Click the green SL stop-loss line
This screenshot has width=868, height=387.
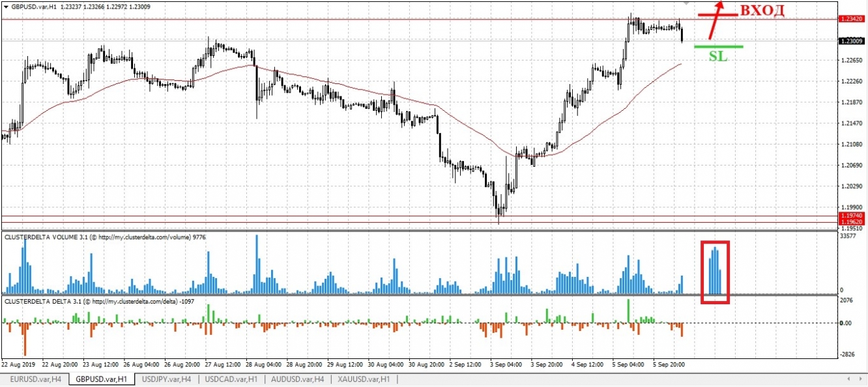718,46
